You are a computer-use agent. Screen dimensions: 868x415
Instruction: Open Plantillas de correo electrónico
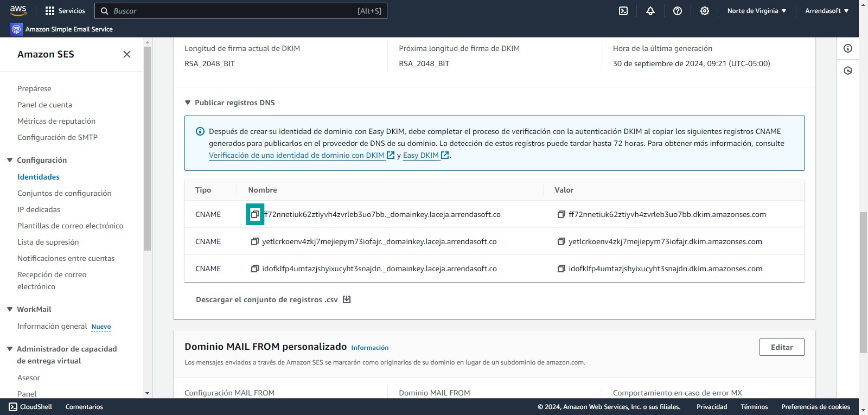[71, 226]
